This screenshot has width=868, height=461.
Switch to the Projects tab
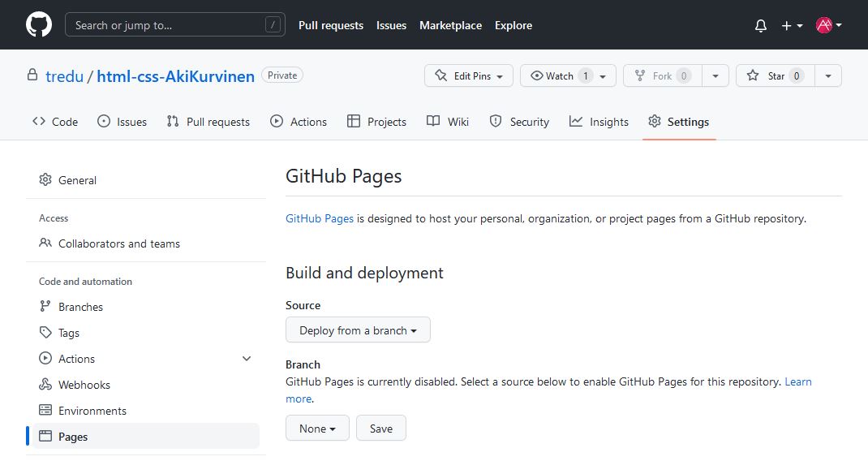[376, 122]
